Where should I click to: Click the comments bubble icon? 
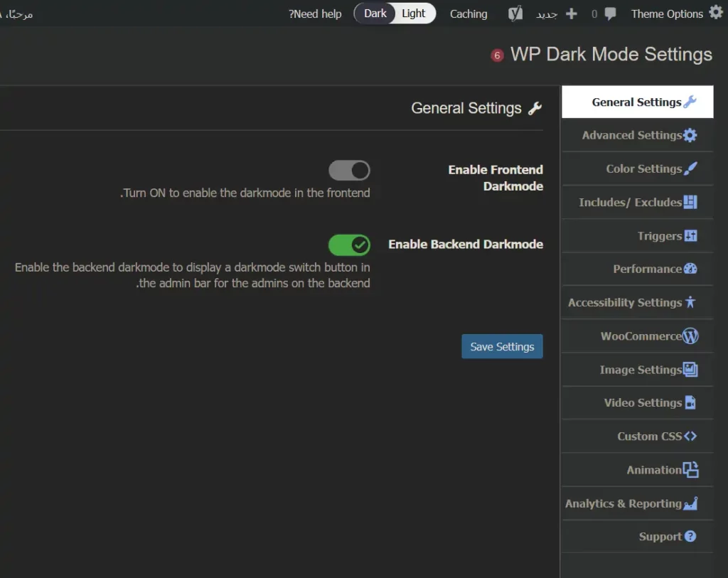point(609,14)
